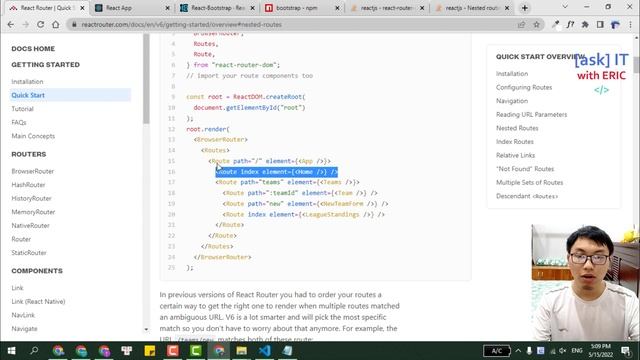
Task: Jump to "Not Found" Routes section
Action: pyautogui.click(x=525, y=169)
